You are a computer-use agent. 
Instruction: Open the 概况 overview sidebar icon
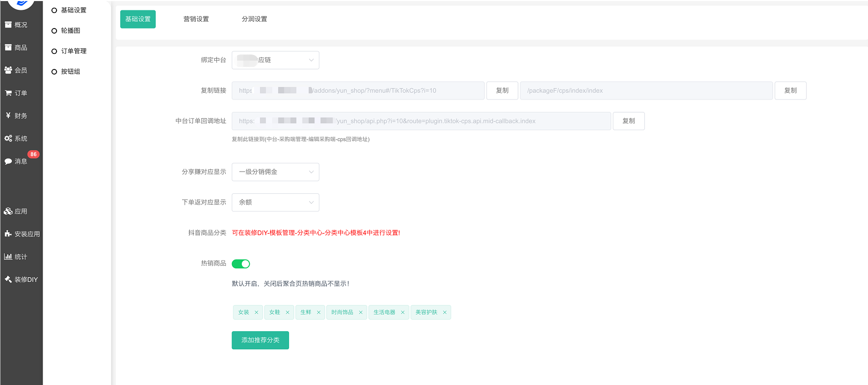pyautogui.click(x=8, y=25)
